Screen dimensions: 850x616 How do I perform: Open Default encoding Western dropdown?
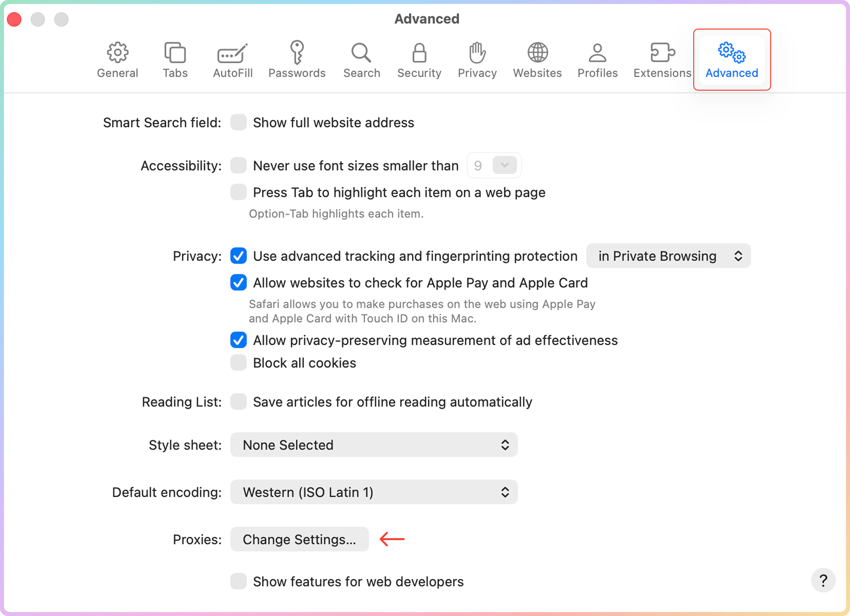pos(374,492)
